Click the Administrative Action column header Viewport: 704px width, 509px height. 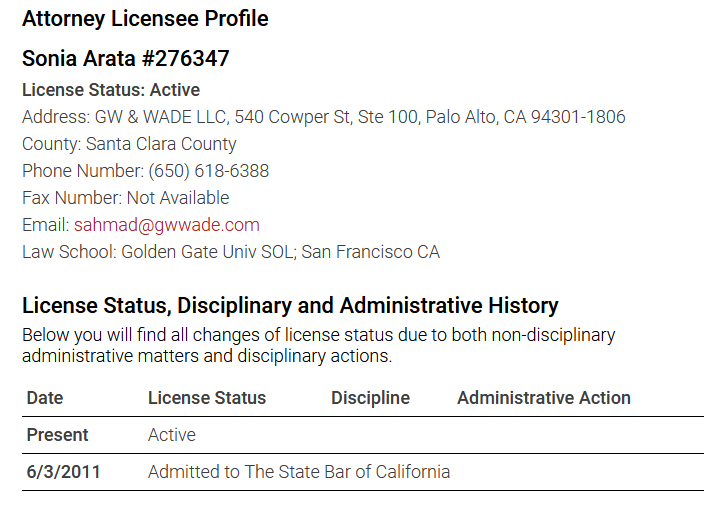[x=543, y=398]
